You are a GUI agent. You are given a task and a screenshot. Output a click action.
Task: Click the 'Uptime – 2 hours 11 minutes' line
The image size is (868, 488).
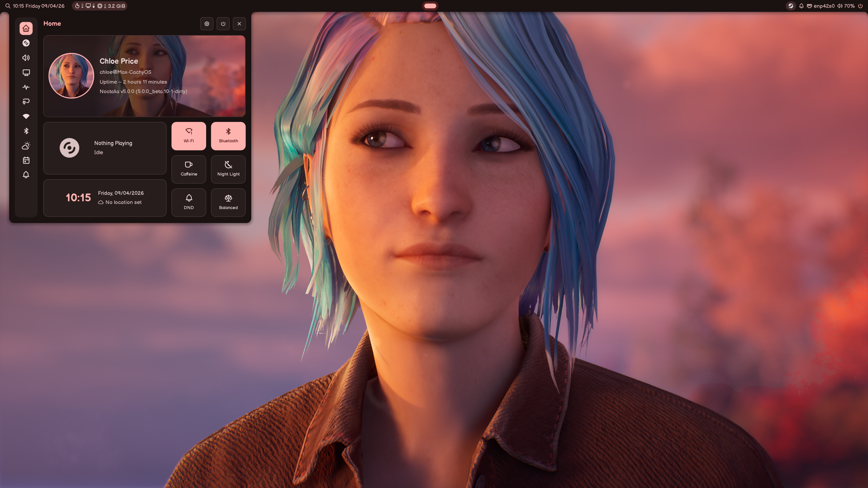click(x=133, y=82)
